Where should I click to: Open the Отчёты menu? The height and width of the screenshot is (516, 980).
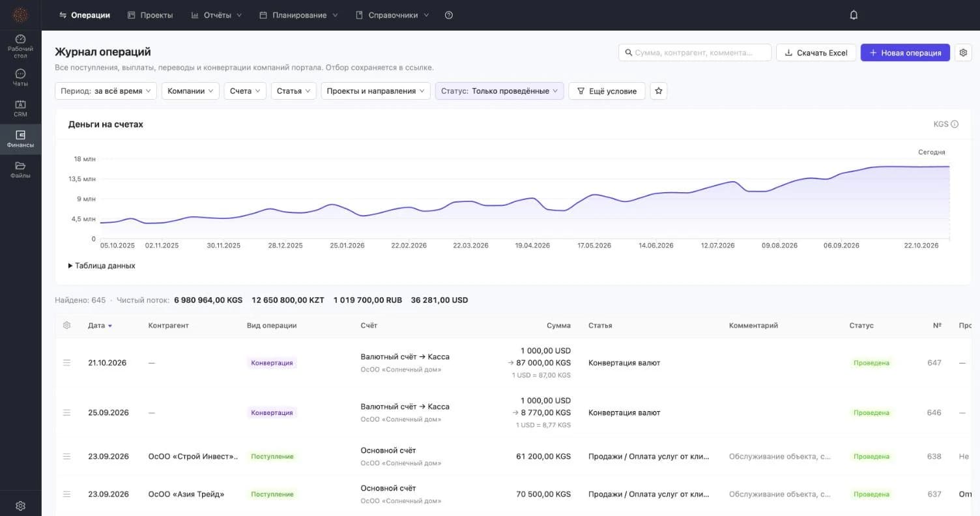click(x=216, y=15)
